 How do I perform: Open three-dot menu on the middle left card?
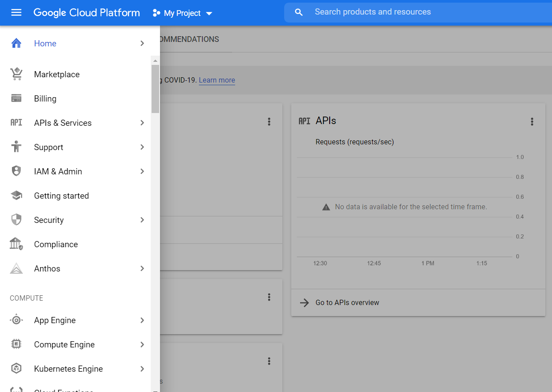click(269, 297)
